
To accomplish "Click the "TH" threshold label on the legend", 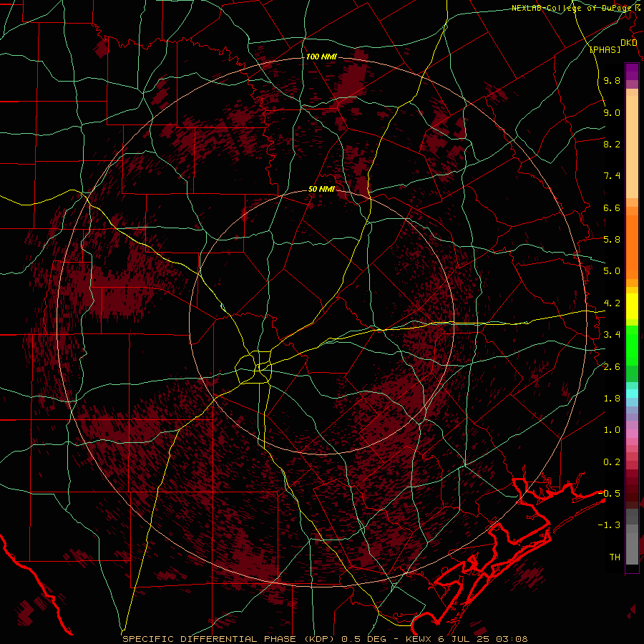I will (615, 557).
